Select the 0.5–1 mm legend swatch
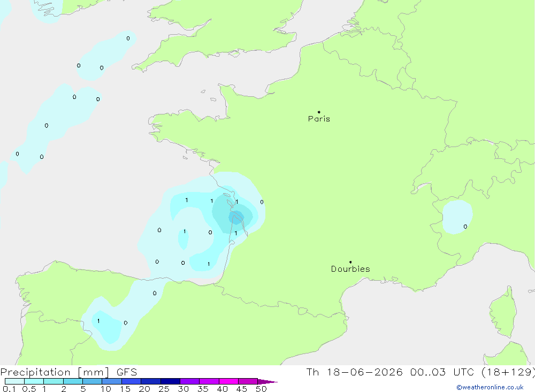Viewport: 535px width, 392px height. click(34, 381)
